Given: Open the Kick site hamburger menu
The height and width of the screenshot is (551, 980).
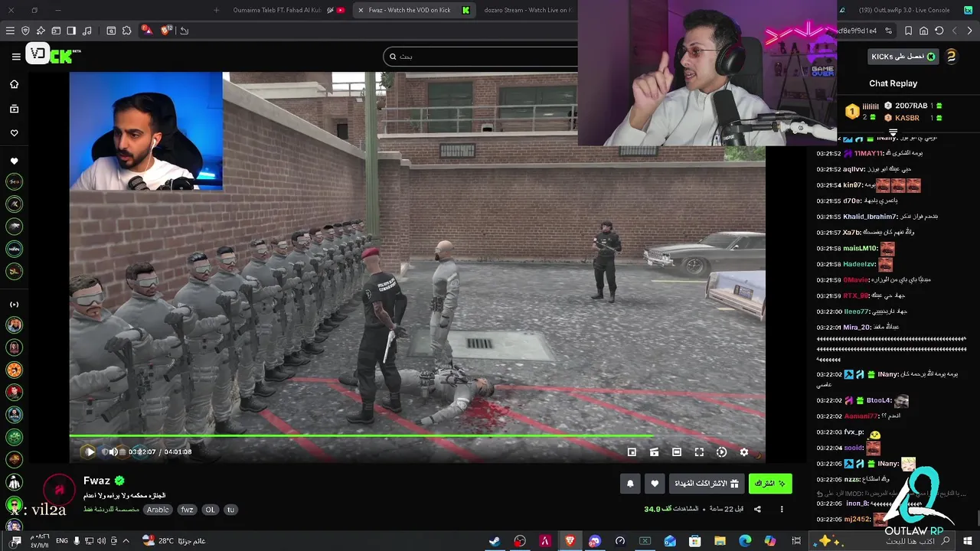Looking at the screenshot, I should [x=16, y=56].
